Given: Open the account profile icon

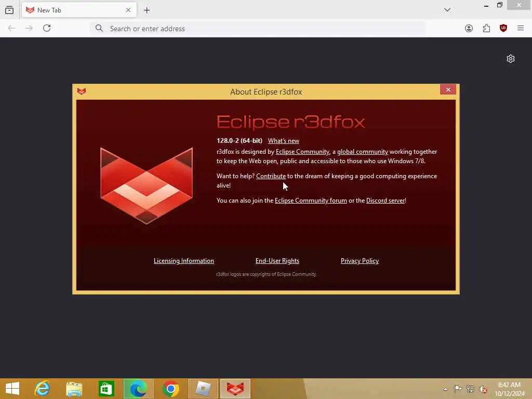Looking at the screenshot, I should (469, 28).
